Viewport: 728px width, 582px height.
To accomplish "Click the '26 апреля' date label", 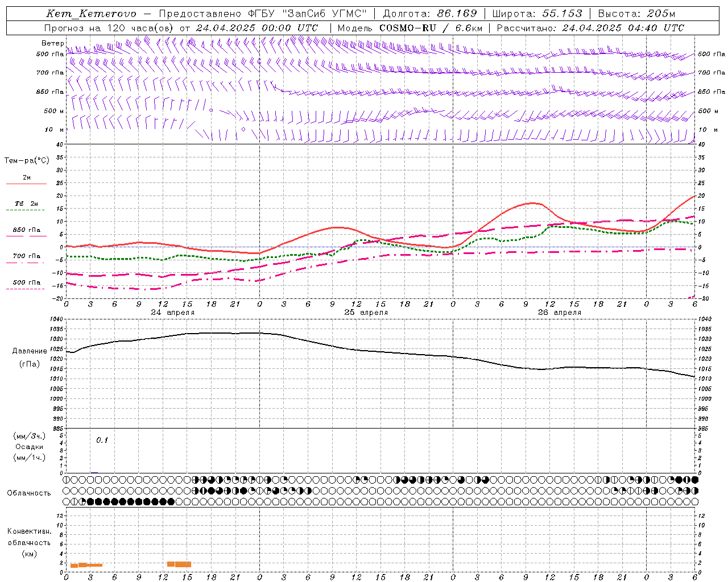I will 560,313.
